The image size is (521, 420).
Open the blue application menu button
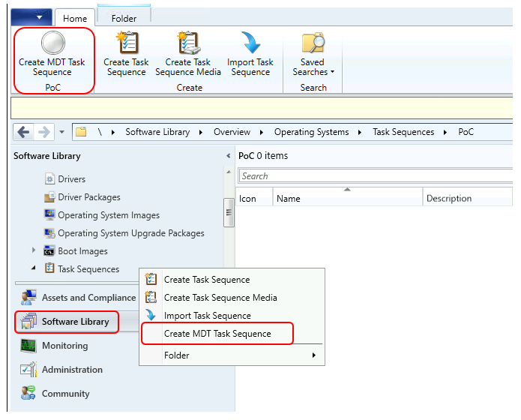coord(31,18)
